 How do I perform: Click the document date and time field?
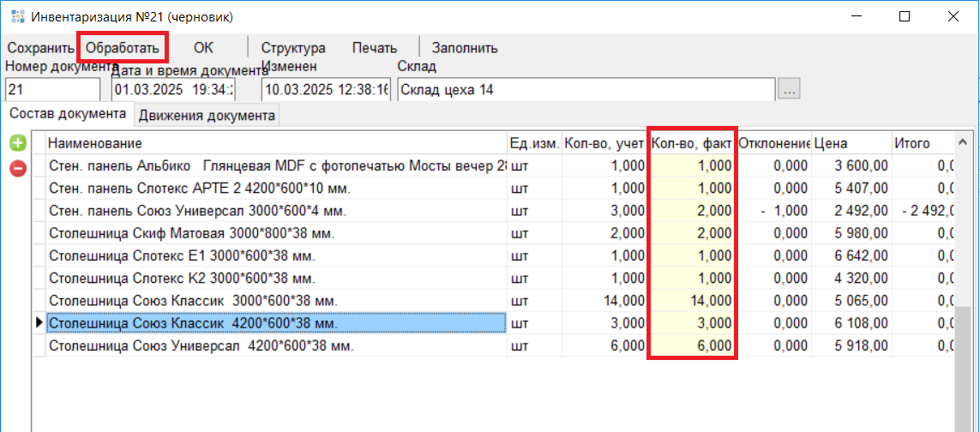click(x=174, y=89)
